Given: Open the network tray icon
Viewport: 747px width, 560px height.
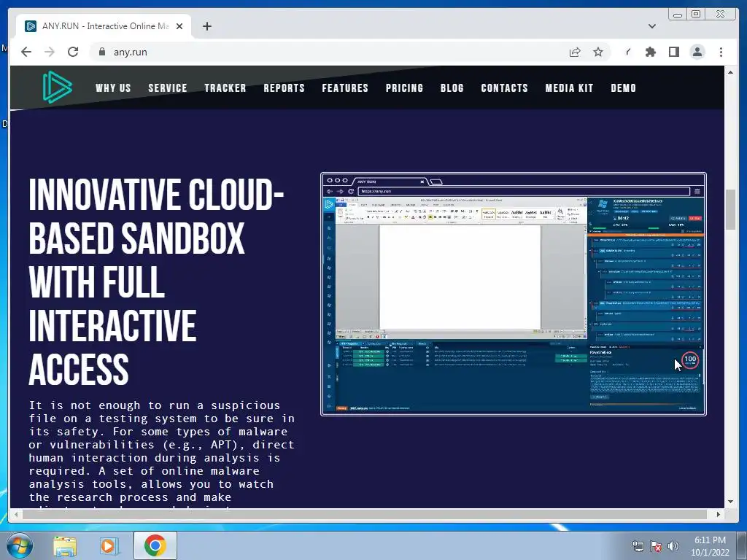Looking at the screenshot, I should [x=638, y=545].
